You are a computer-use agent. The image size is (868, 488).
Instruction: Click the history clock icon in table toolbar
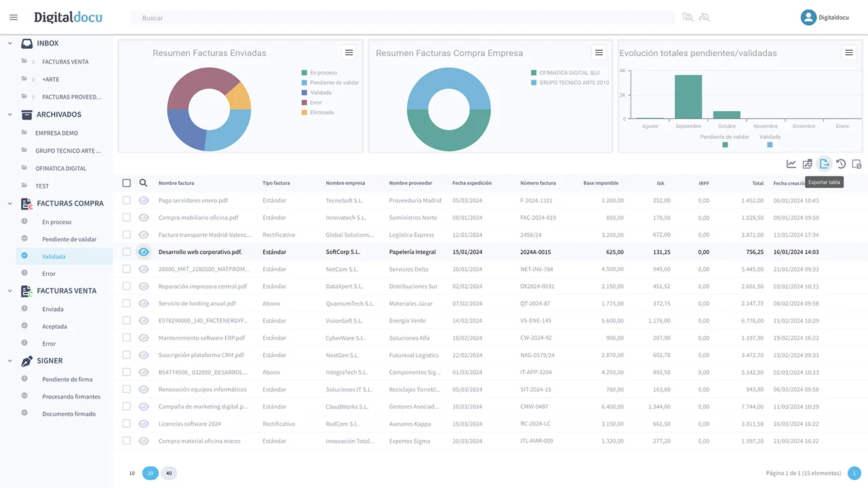tap(841, 164)
